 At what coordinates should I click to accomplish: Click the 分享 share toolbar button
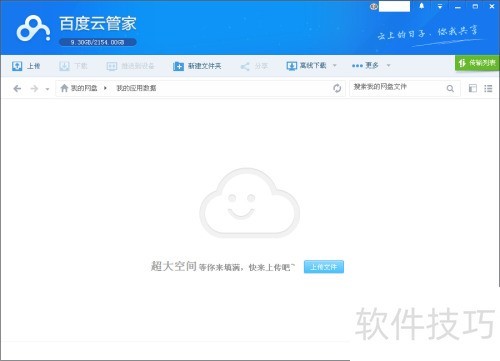tap(254, 66)
